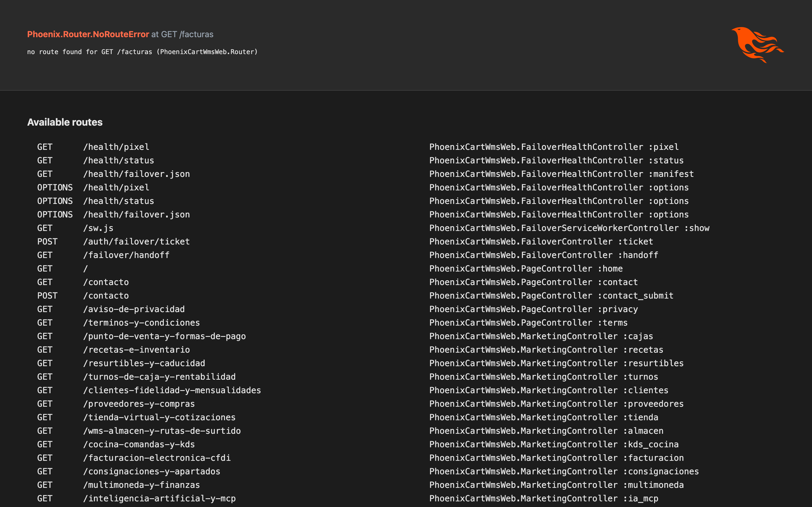Click the PageController :home handler text
The height and width of the screenshot is (507, 812).
(x=526, y=269)
